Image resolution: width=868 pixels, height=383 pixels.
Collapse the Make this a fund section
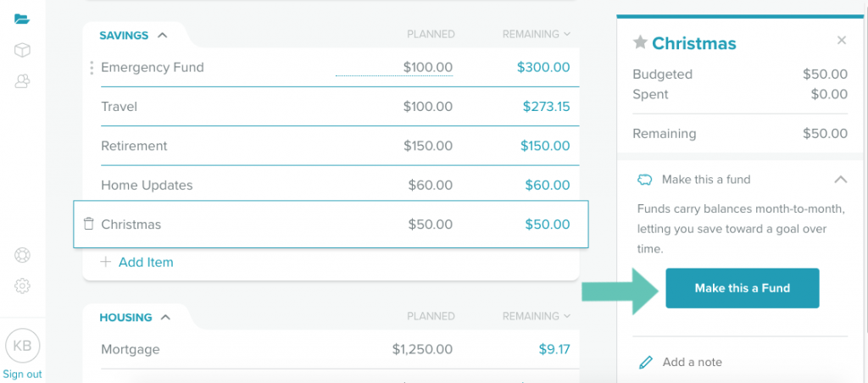[840, 180]
